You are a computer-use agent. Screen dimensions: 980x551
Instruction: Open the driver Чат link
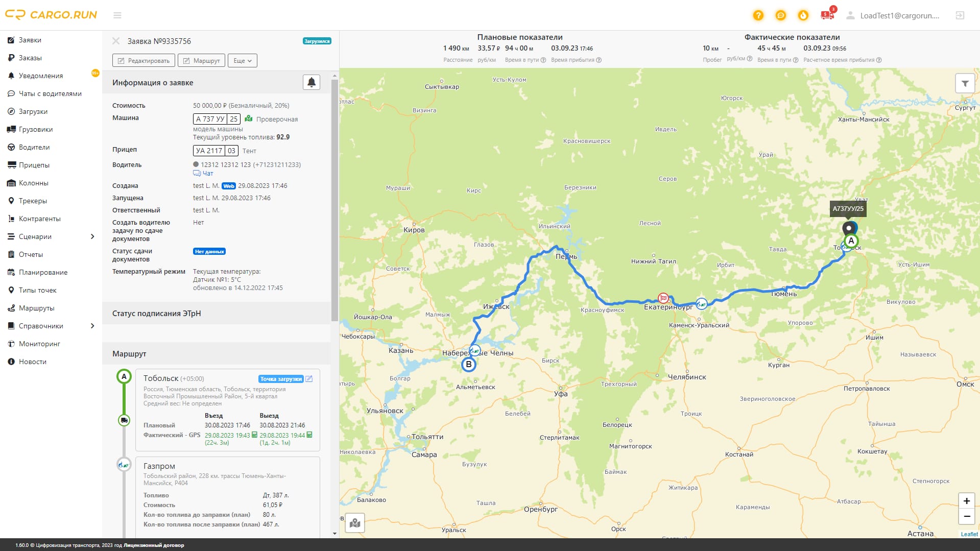(x=203, y=173)
